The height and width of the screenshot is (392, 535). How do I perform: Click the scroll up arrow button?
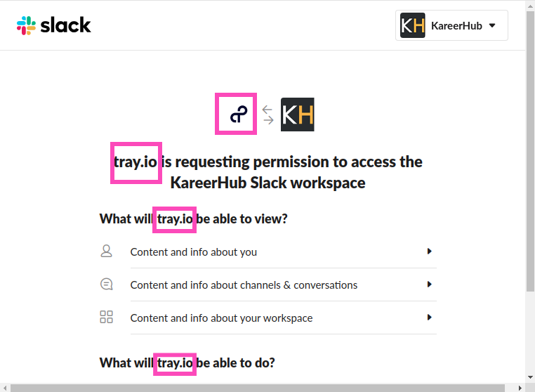point(530,5)
